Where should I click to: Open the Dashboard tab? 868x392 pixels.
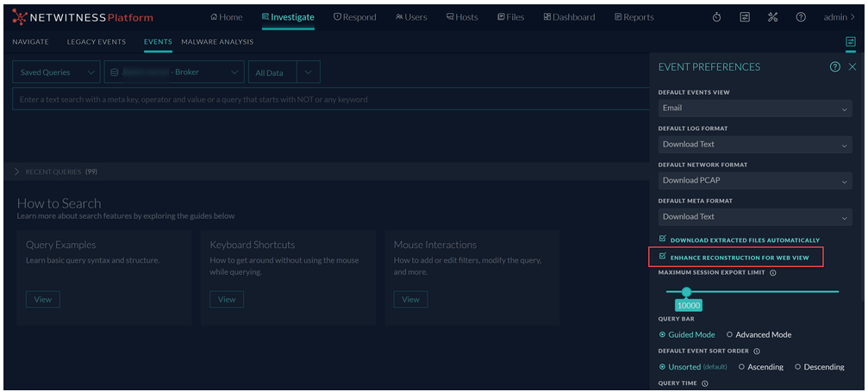click(569, 17)
